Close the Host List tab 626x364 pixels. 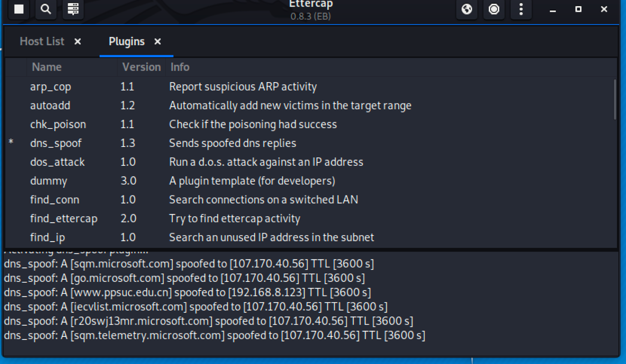77,42
